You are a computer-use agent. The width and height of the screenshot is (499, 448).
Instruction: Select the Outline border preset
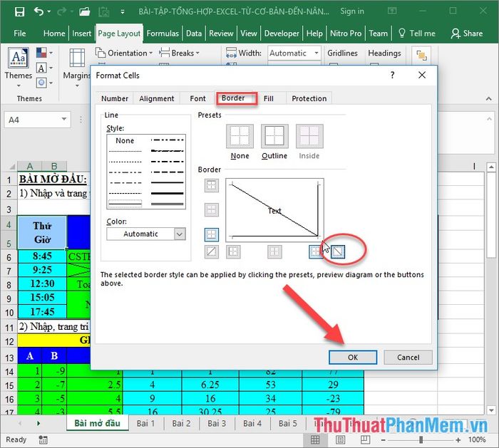point(274,136)
